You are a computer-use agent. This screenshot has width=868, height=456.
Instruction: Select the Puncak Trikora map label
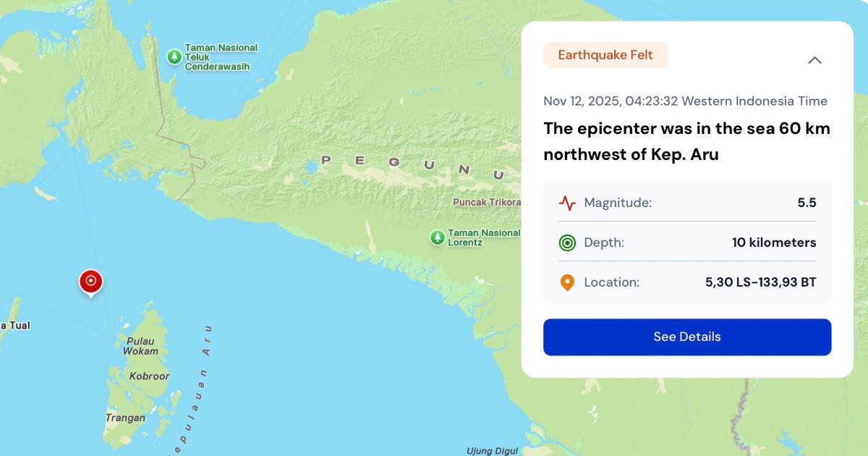(x=487, y=203)
